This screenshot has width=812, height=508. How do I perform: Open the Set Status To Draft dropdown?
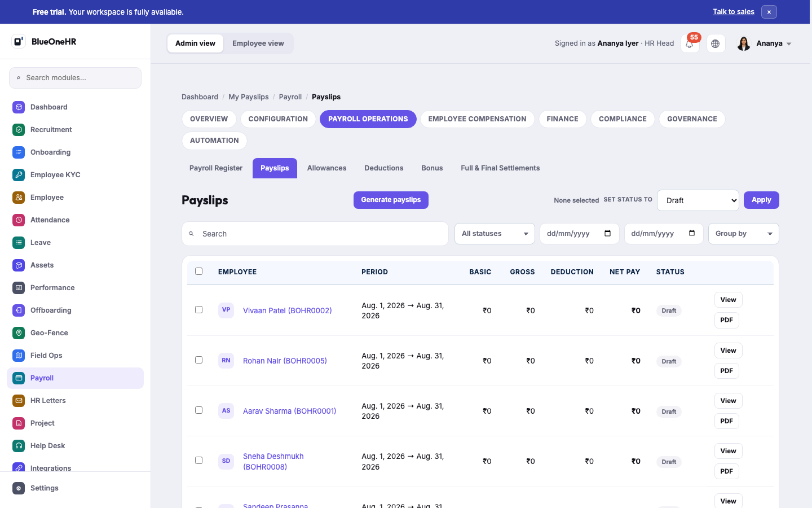point(698,200)
